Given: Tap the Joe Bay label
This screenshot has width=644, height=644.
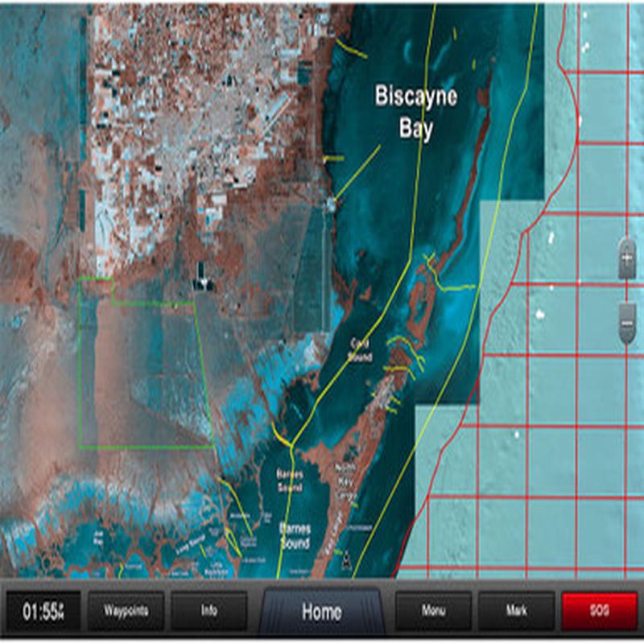Looking at the screenshot, I should coord(98,537).
